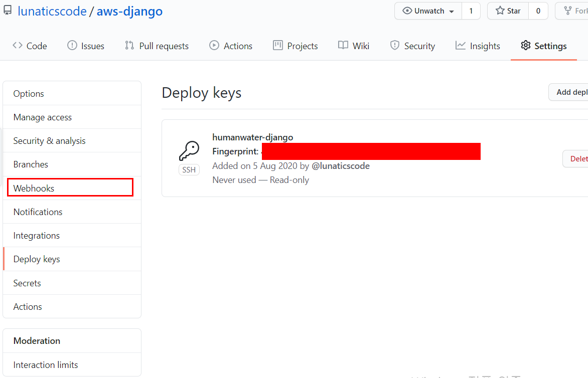Open Secrets settings
Viewport: 588px width, 378px height.
click(72, 283)
